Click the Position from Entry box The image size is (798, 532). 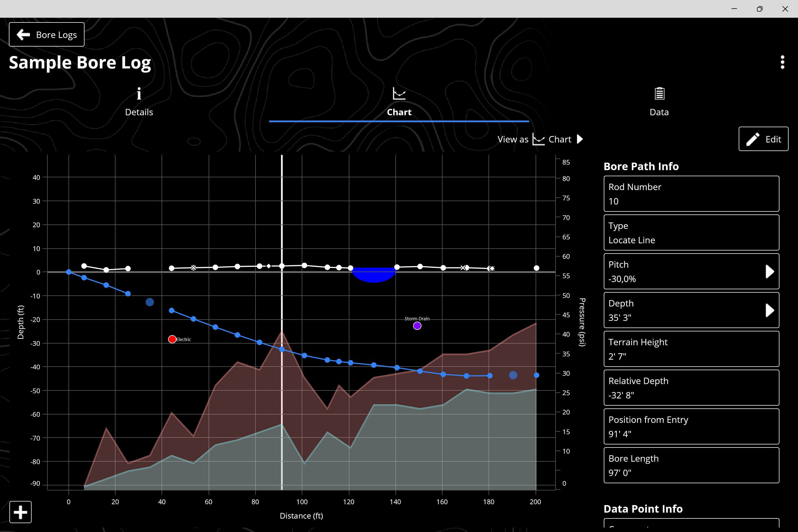(691, 426)
